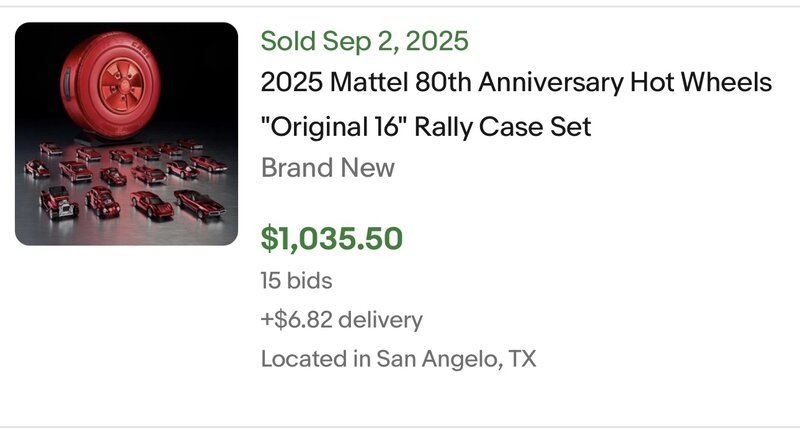This screenshot has height=428, width=800.
Task: Click the $1,035.50 sold price
Action: [x=331, y=238]
